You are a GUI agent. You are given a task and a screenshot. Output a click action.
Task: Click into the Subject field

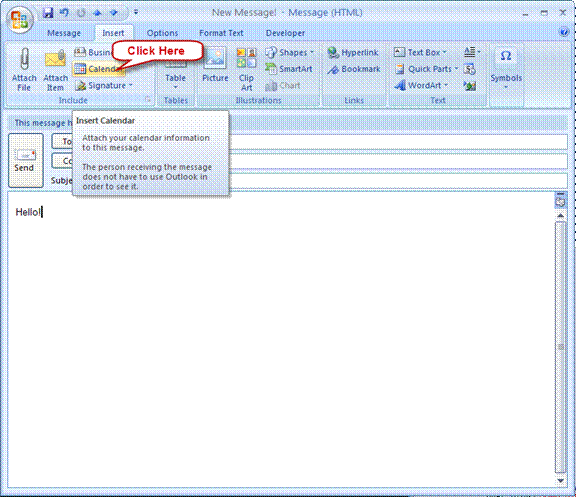[x=398, y=180]
